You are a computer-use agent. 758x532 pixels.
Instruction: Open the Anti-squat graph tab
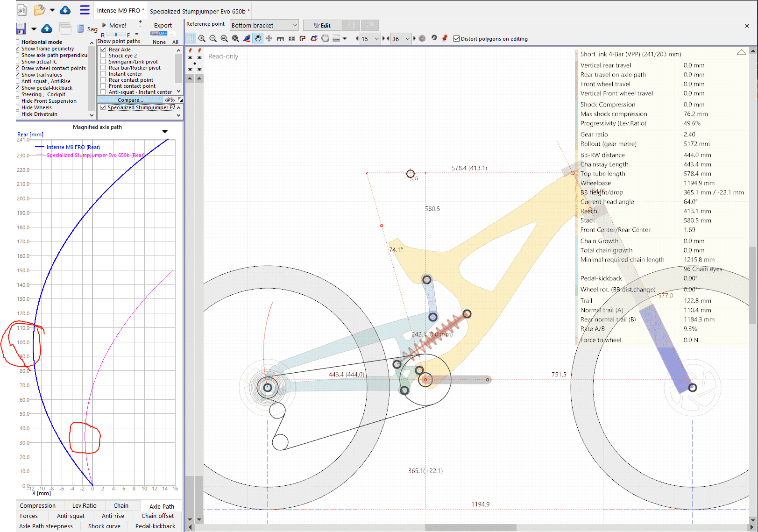point(71,516)
